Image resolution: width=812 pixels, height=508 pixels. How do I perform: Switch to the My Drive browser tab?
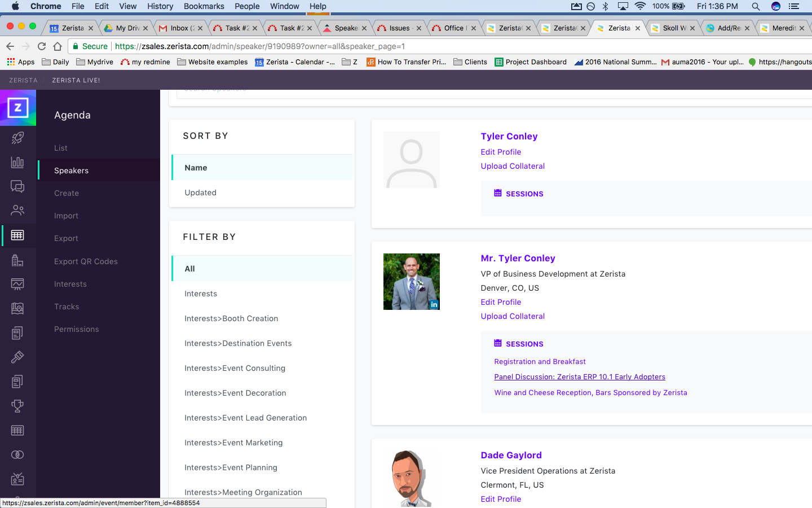click(125, 28)
